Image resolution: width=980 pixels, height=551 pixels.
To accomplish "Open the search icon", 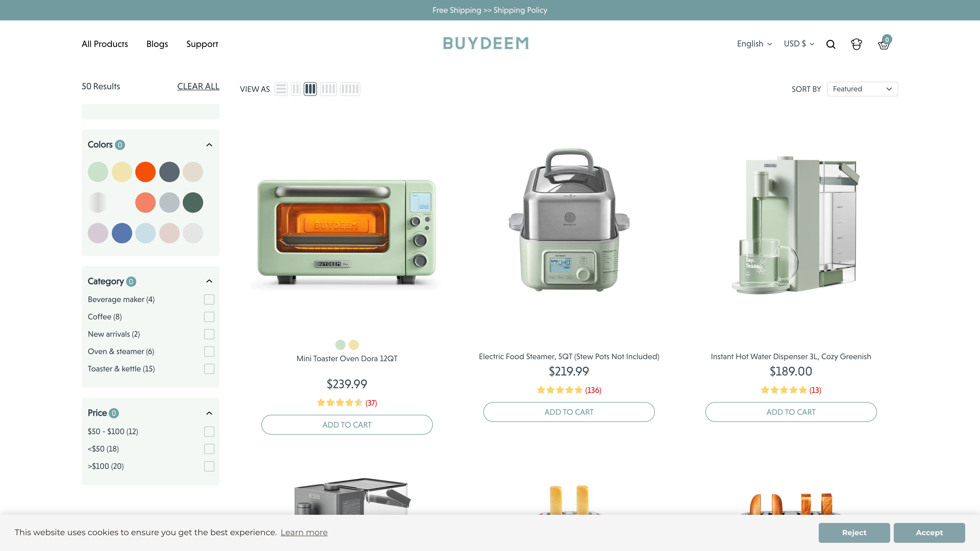I will [831, 44].
